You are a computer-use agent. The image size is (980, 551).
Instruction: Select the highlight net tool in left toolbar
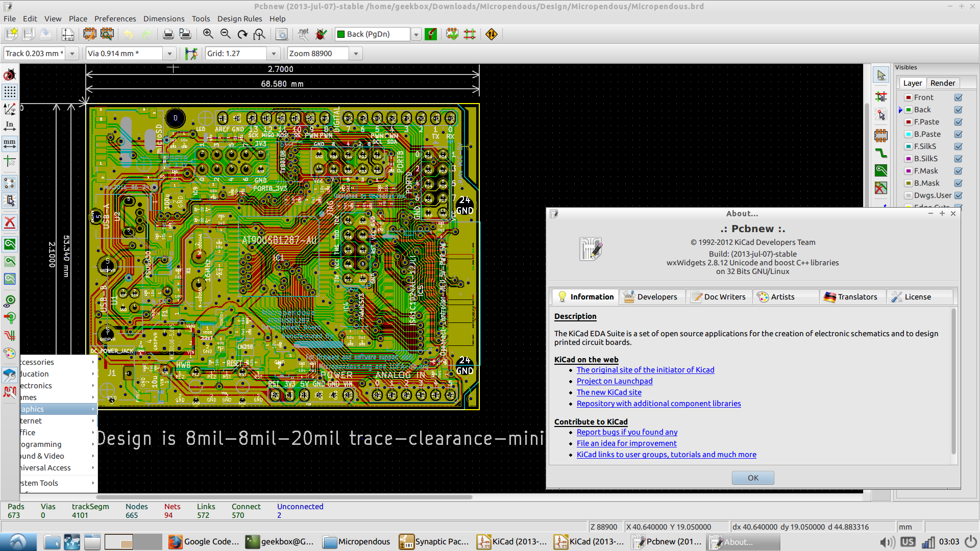coord(881,96)
